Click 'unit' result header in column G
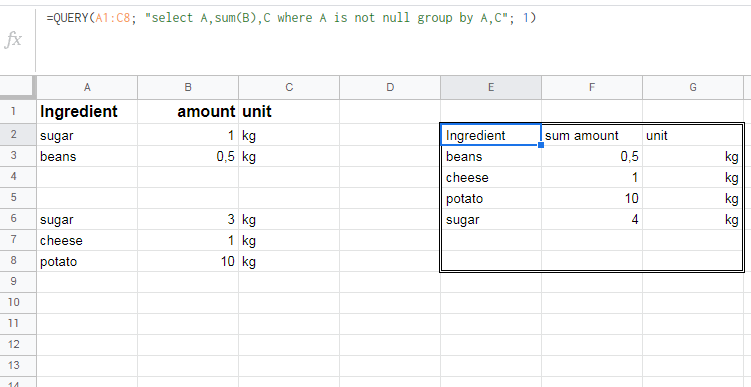The width and height of the screenshot is (751, 387). click(x=693, y=135)
